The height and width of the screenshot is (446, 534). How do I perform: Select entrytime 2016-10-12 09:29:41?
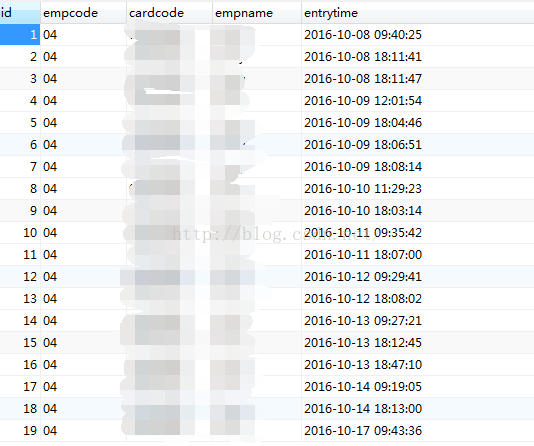coord(363,276)
